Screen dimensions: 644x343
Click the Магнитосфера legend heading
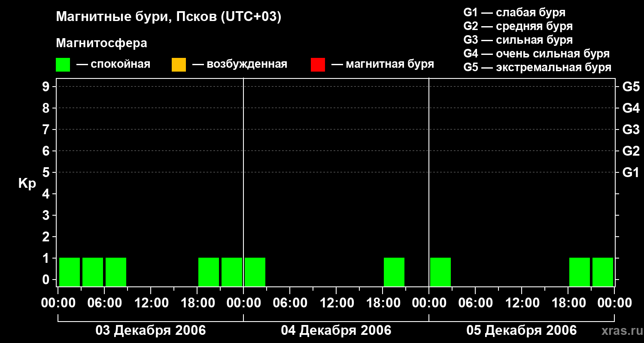102,43
